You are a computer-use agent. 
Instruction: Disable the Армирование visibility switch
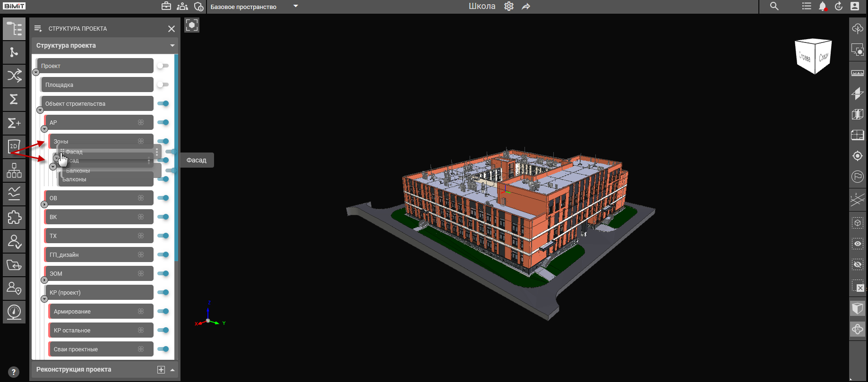[x=163, y=311]
